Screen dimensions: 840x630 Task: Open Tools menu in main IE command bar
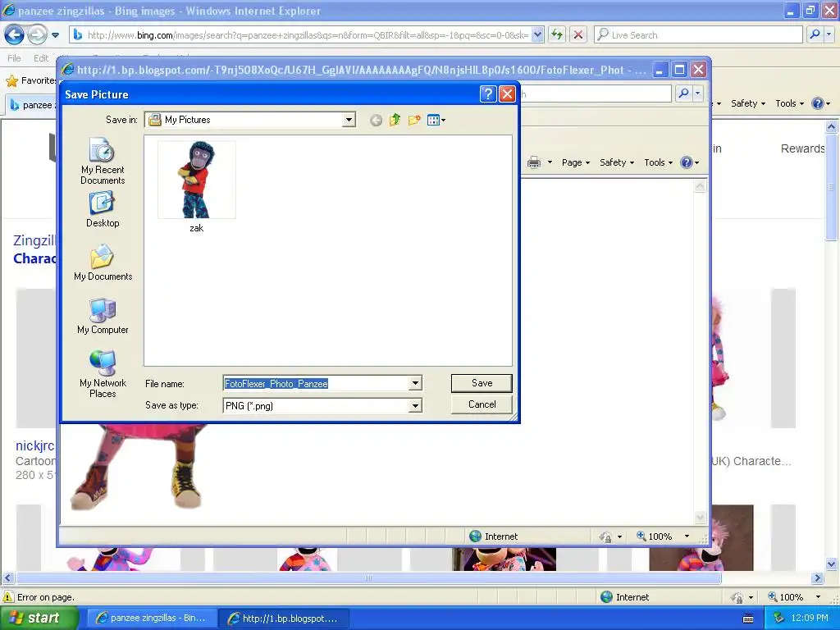pyautogui.click(x=790, y=103)
